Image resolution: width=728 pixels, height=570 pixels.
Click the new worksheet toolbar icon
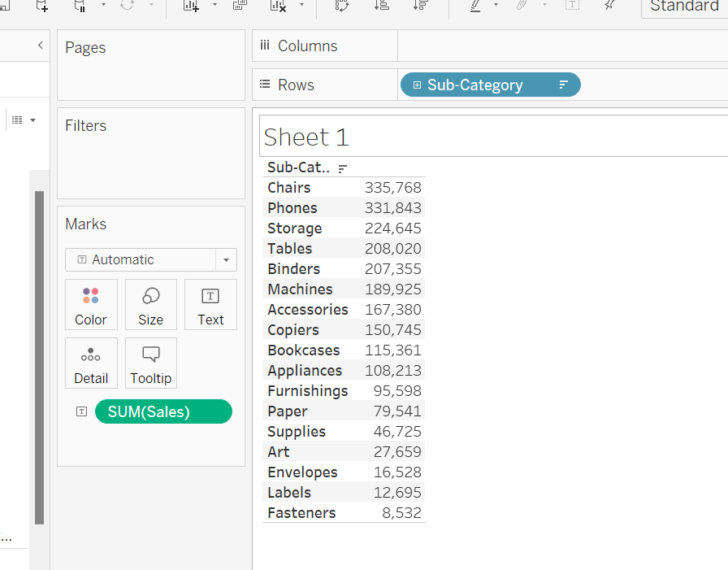point(191,6)
